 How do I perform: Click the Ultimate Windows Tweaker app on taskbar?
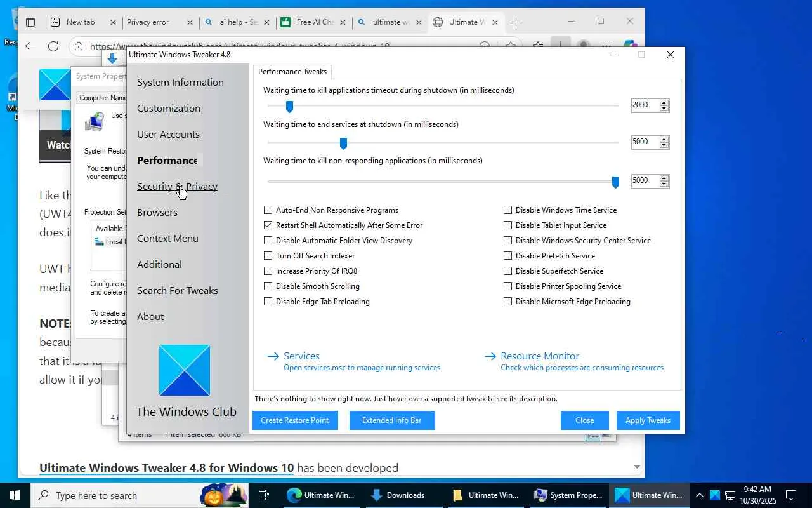click(x=650, y=495)
